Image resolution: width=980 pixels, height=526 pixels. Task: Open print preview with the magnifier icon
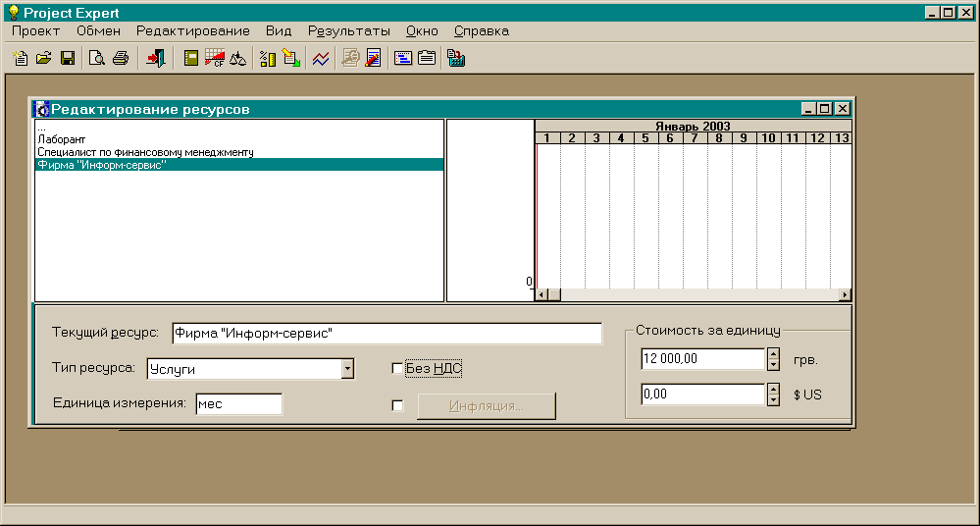click(96, 59)
